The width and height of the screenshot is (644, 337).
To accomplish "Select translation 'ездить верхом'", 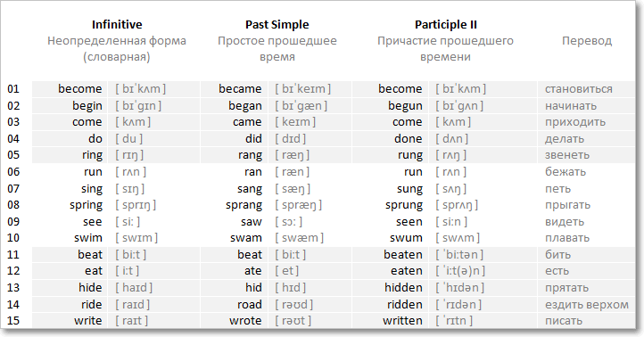I will (x=587, y=305).
